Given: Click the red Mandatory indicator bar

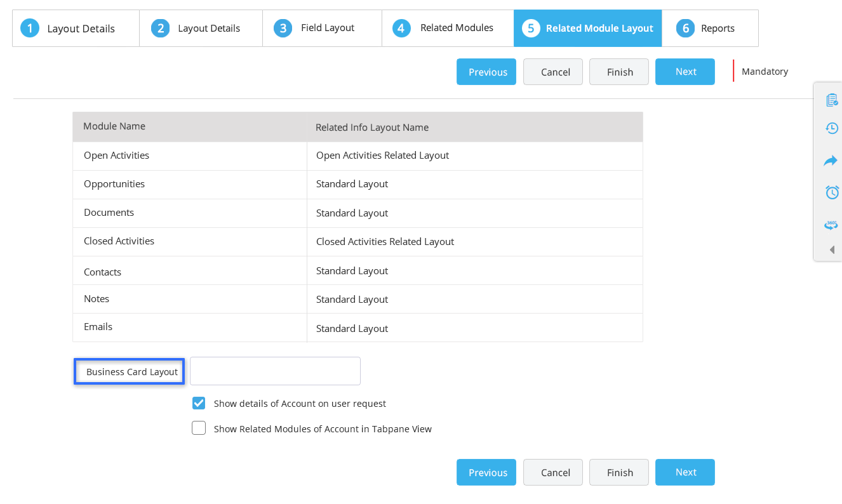Looking at the screenshot, I should 734,71.
